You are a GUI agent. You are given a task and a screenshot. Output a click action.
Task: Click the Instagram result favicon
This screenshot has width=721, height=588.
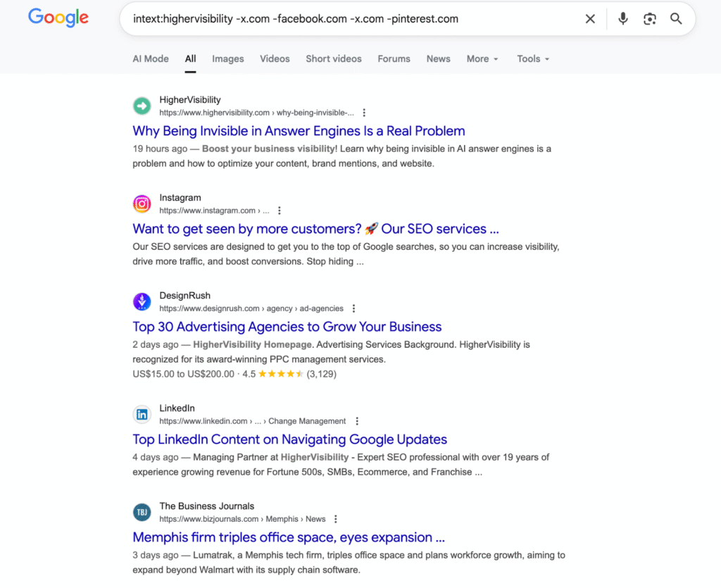[x=142, y=204]
